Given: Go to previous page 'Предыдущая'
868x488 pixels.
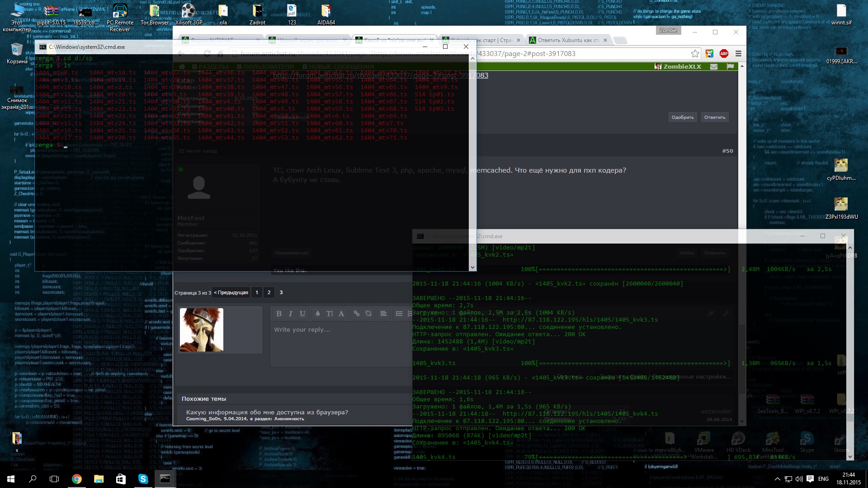Looking at the screenshot, I should pos(231,292).
